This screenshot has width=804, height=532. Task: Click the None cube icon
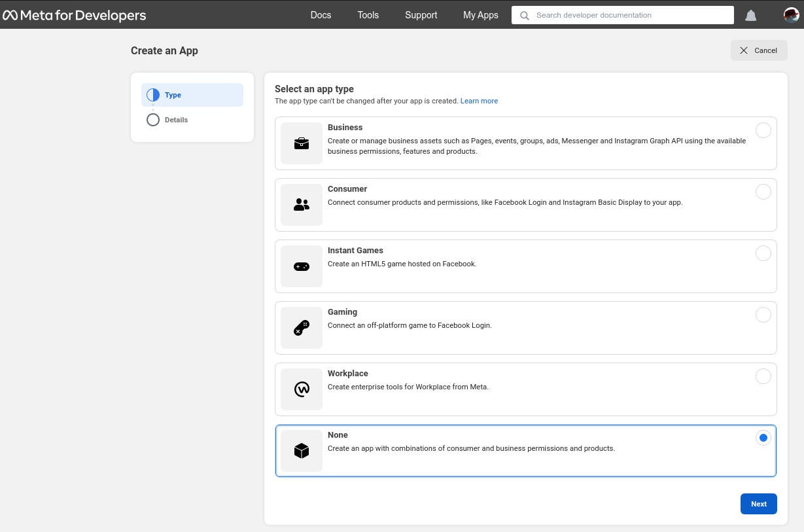302,451
